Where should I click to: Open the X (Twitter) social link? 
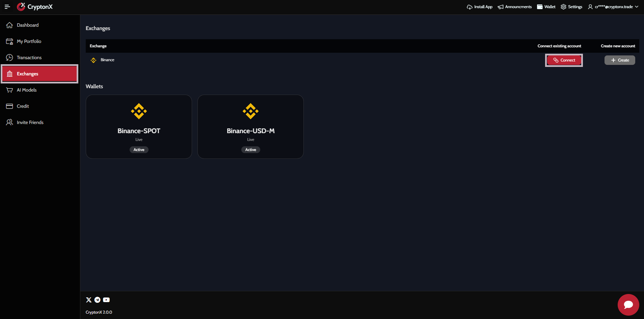tap(89, 300)
